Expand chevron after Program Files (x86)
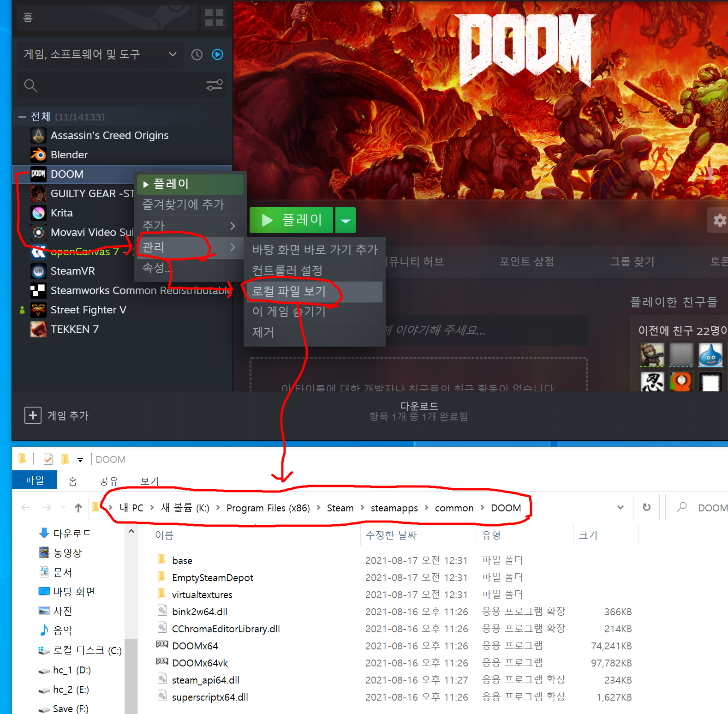Image resolution: width=728 pixels, height=714 pixels. coord(318,508)
